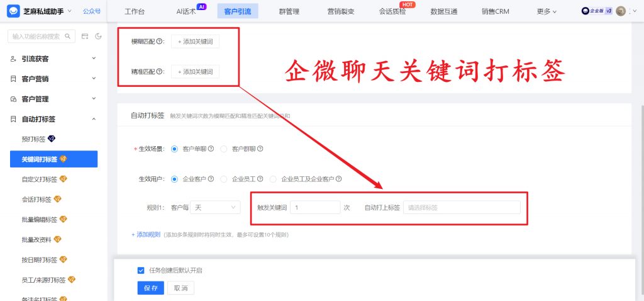Select the 客户群聊 radio option
644x301 pixels.
coord(224,149)
